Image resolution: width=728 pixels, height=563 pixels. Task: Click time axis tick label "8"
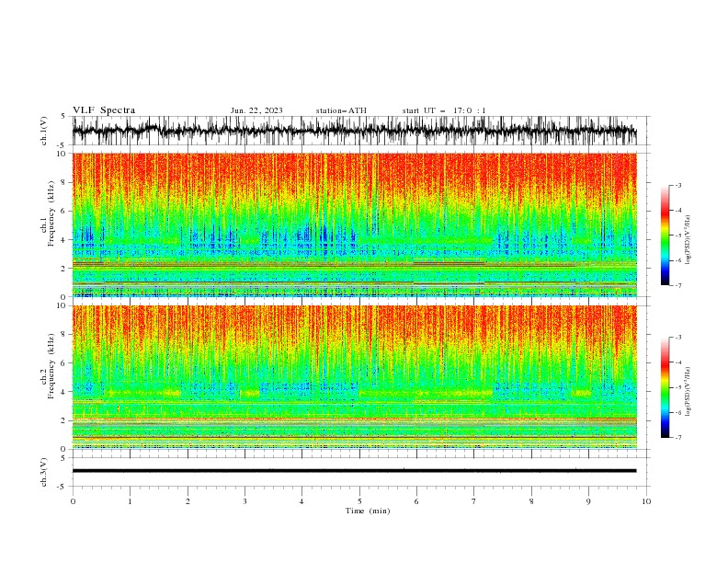point(531,501)
